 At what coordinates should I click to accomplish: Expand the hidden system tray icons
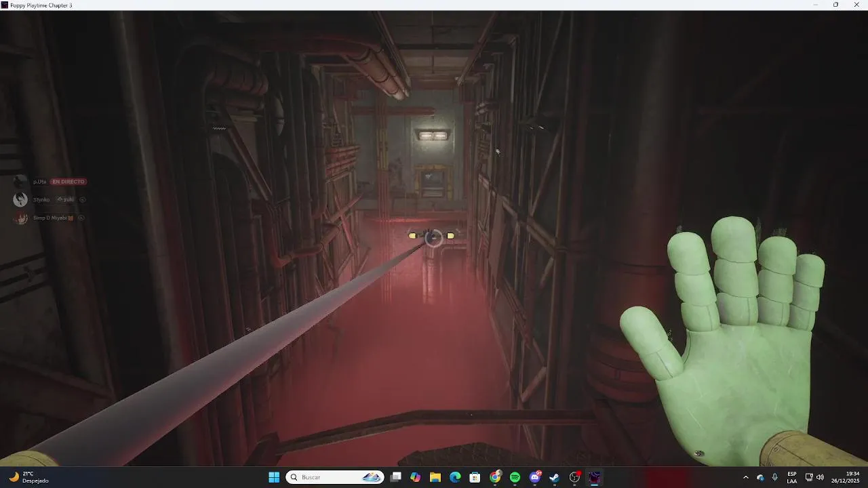pos(746,477)
